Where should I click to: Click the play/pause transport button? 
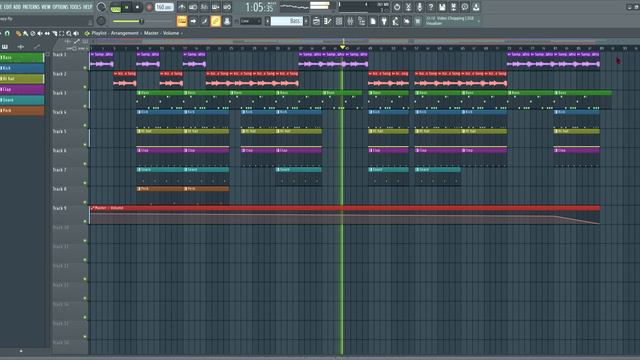coord(127,7)
